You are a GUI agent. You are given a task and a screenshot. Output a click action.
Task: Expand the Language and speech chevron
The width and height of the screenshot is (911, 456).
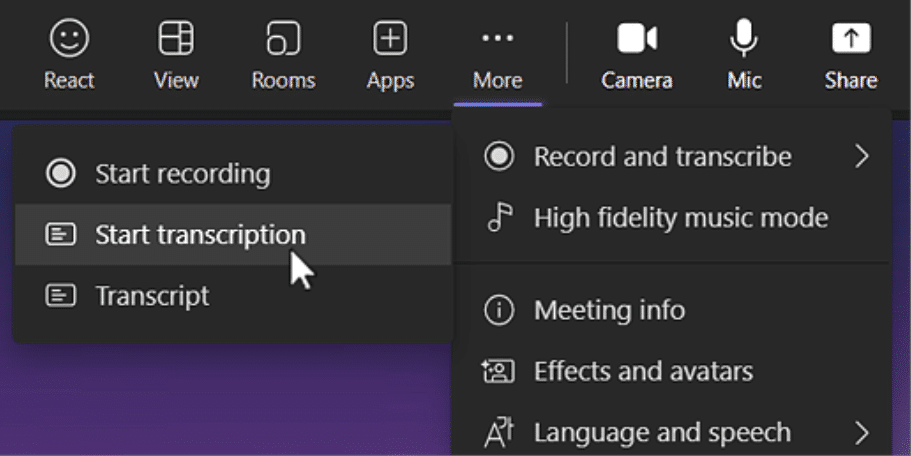861,432
